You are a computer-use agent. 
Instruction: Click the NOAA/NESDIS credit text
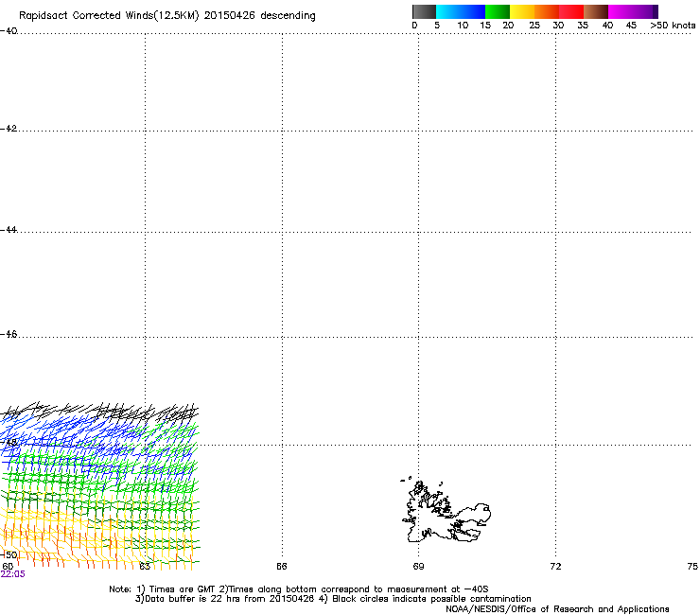[557, 609]
